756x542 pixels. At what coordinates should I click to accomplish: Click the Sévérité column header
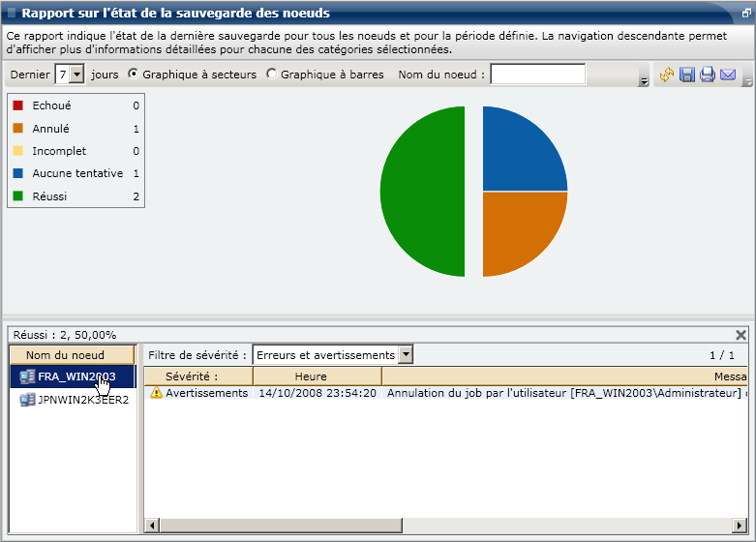tap(198, 376)
